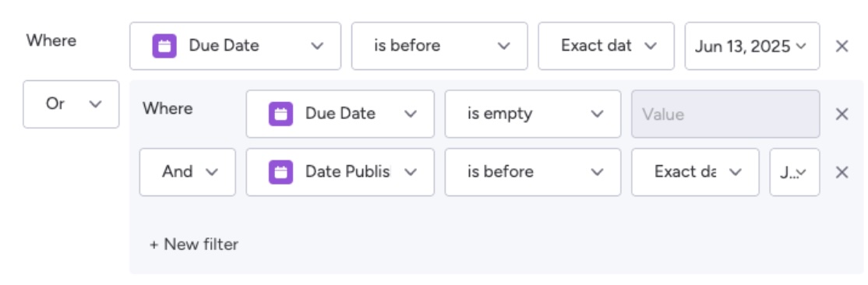Open the And conjunction dropdown
This screenshot has width=868, height=285.
coord(188,172)
